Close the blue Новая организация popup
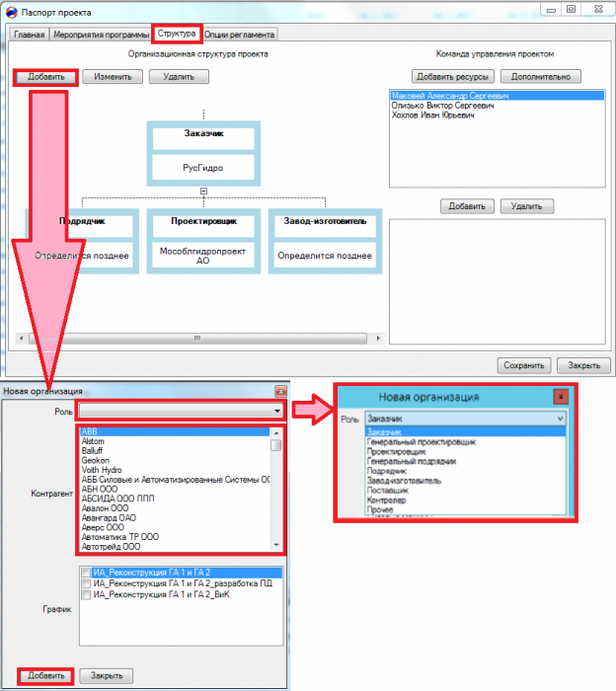Viewport: 616px width, 691px height. coord(561,397)
